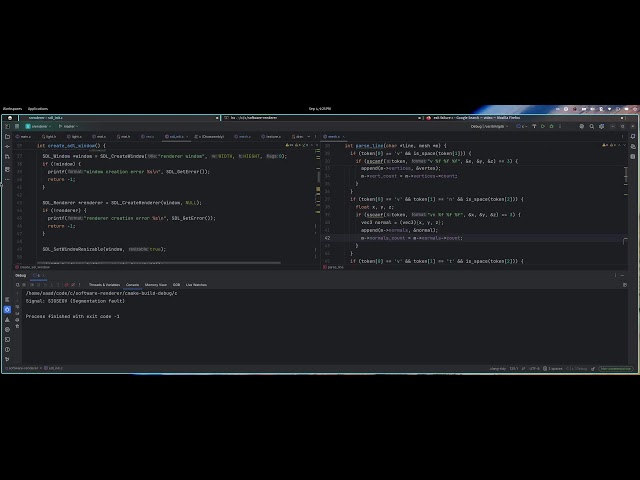Click the volume icon in system tray
640x480 pixels.
tap(592, 109)
